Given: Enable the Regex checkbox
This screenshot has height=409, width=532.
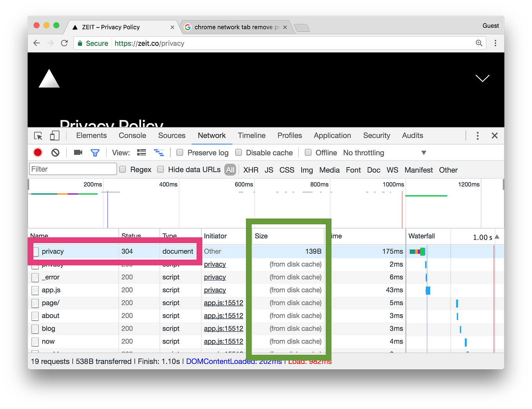Looking at the screenshot, I should (x=123, y=169).
